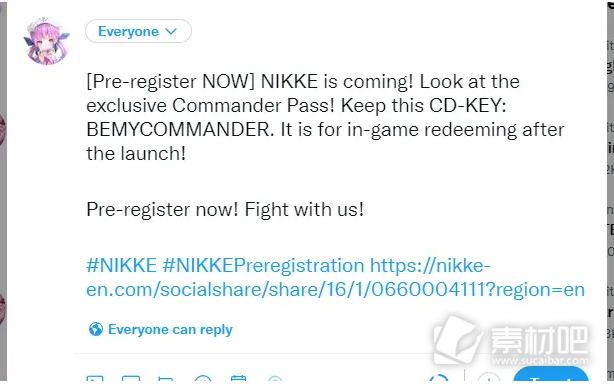This screenshot has height=384, width=614.
Task: Click the sucaibar.com watermark logo
Action: pyautogui.click(x=511, y=341)
